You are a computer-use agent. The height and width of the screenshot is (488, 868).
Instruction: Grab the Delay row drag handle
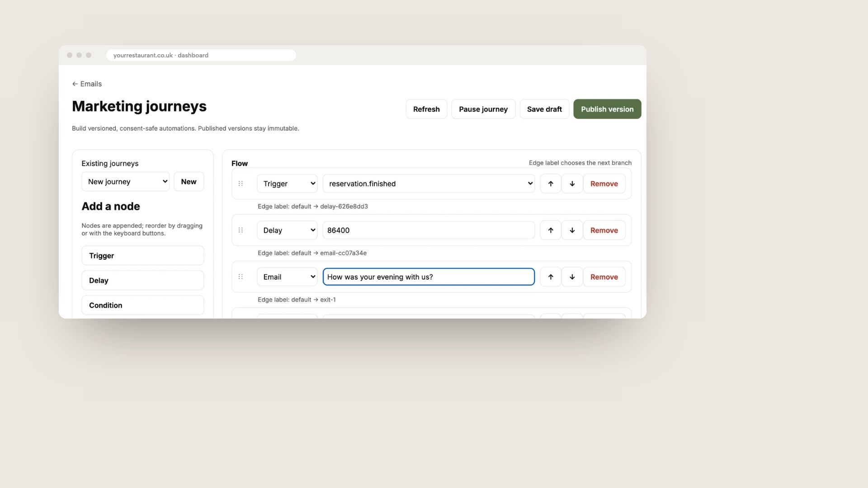coord(241,230)
